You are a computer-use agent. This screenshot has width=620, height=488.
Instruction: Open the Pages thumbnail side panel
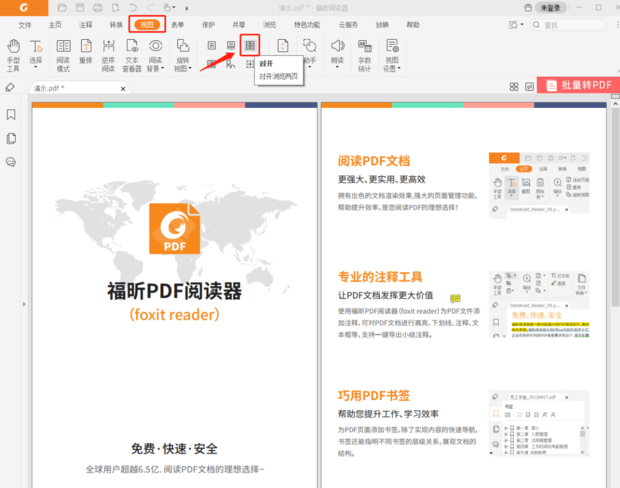(11, 138)
